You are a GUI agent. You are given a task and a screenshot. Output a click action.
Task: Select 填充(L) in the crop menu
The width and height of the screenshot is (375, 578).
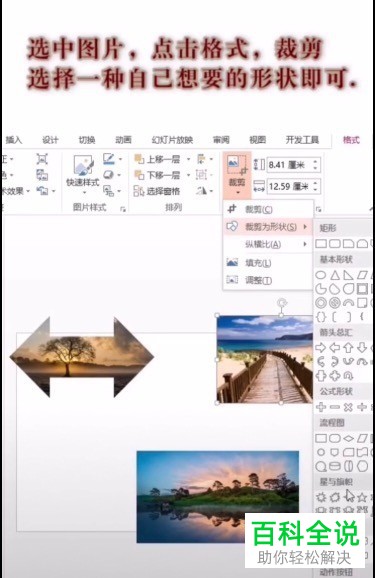pyautogui.click(x=268, y=262)
